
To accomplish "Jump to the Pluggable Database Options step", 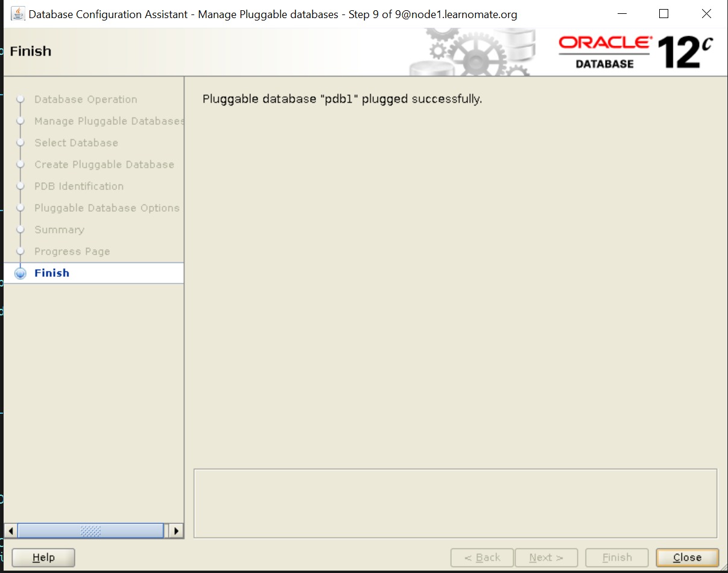I will click(107, 208).
